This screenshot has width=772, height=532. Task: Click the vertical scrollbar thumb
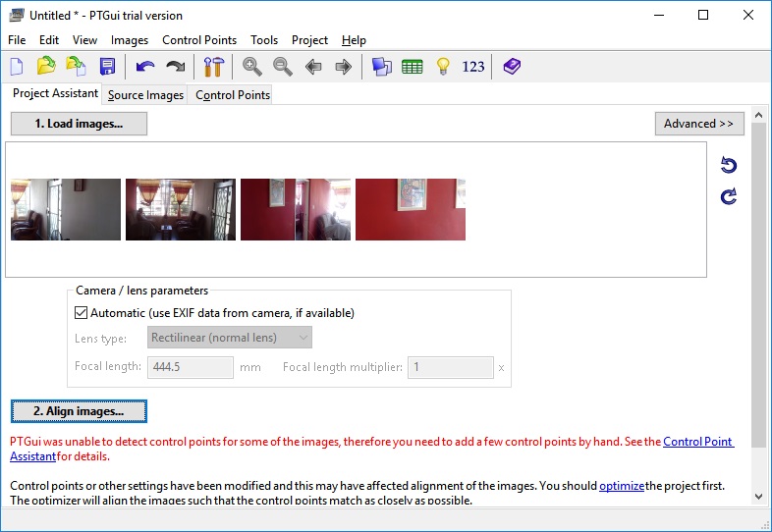[x=758, y=285]
